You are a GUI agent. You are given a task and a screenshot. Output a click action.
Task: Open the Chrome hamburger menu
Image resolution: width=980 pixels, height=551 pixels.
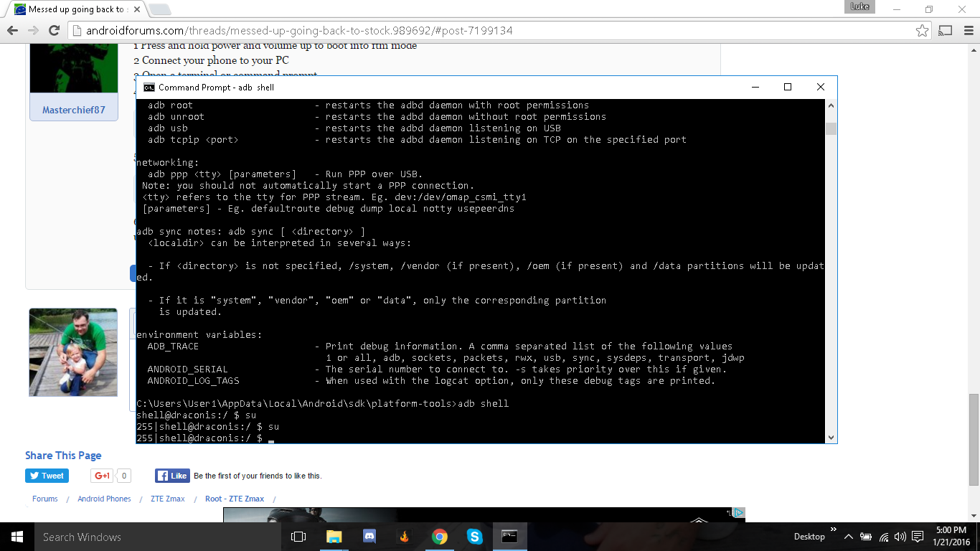[x=966, y=31]
